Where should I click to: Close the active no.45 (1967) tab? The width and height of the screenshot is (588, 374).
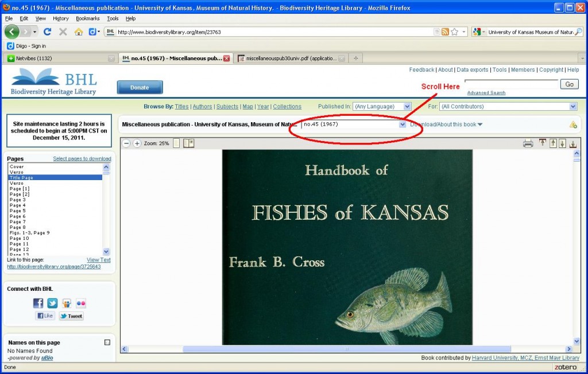(x=226, y=58)
